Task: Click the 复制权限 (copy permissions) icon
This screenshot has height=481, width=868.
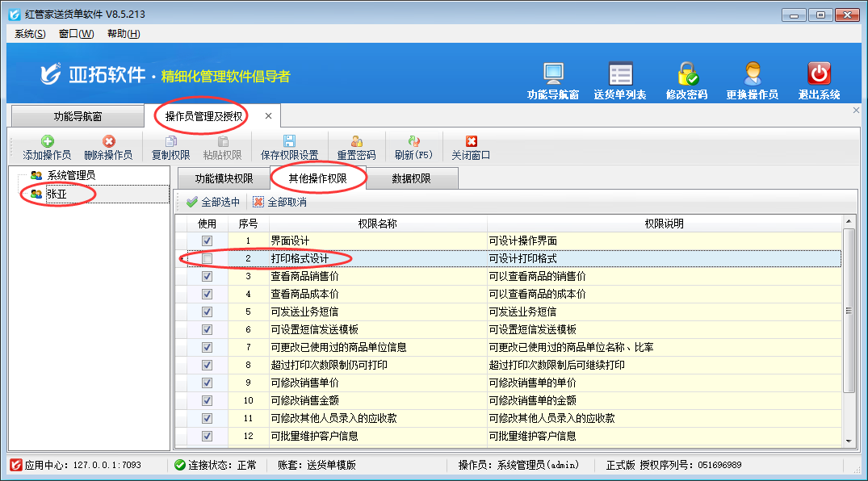Action: click(x=170, y=141)
